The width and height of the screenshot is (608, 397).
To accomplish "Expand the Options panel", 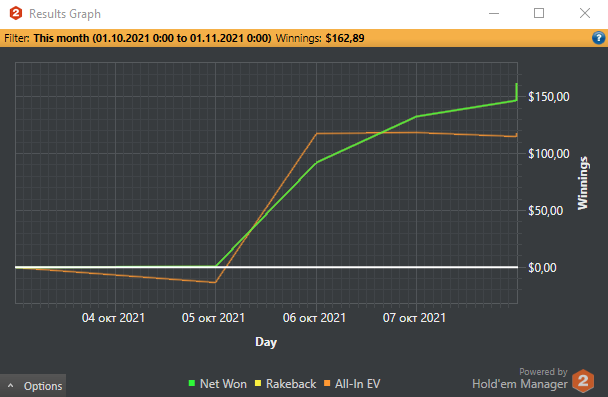I will coord(33,386).
